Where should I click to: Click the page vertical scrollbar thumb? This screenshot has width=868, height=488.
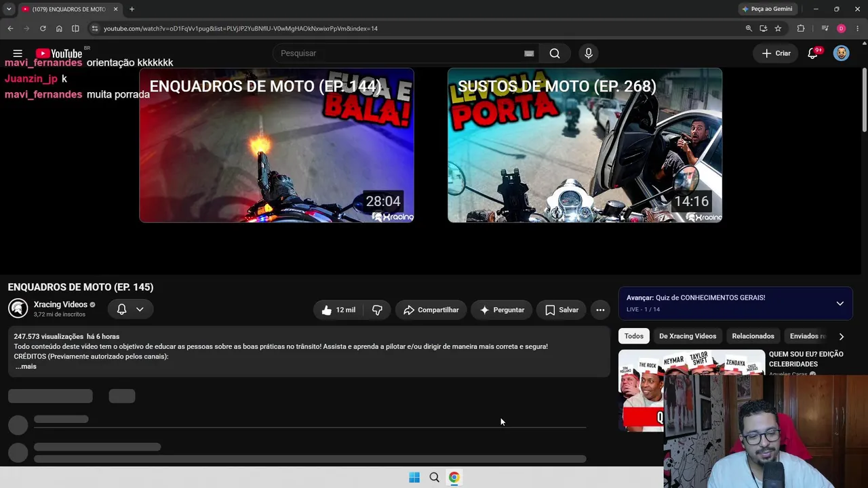(x=864, y=100)
